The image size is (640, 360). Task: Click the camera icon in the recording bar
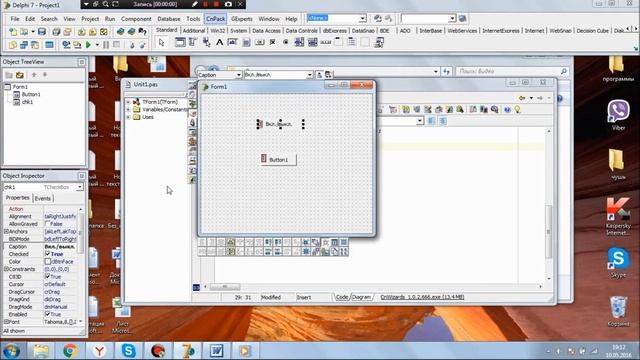pyautogui.click(x=228, y=4)
